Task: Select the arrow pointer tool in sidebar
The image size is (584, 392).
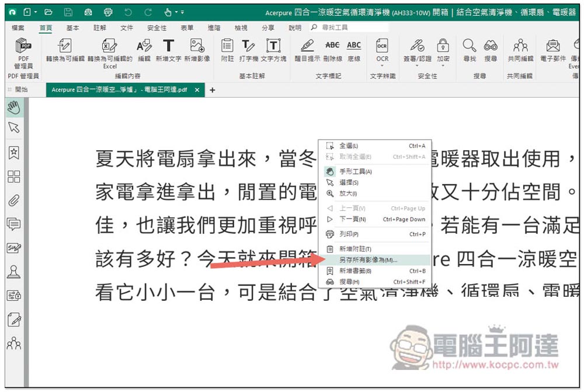Action: point(14,128)
